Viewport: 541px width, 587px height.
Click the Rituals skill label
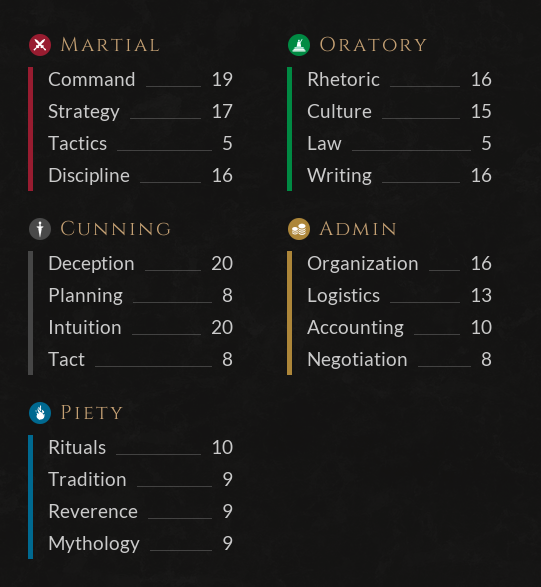point(77,447)
